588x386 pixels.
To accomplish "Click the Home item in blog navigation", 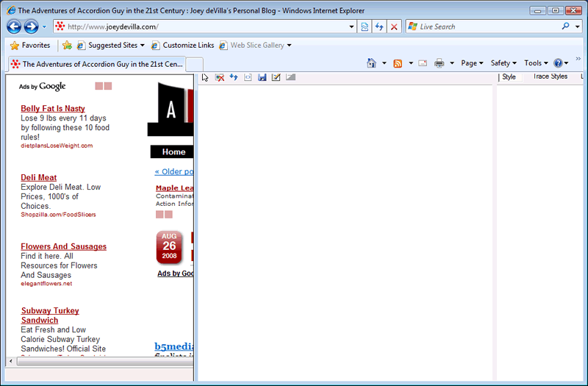I will [173, 152].
